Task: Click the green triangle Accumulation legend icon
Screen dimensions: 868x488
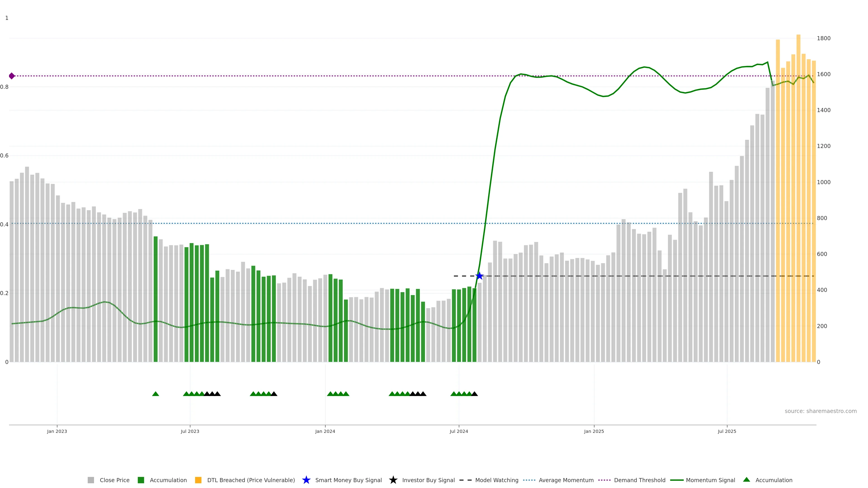Action: click(746, 480)
